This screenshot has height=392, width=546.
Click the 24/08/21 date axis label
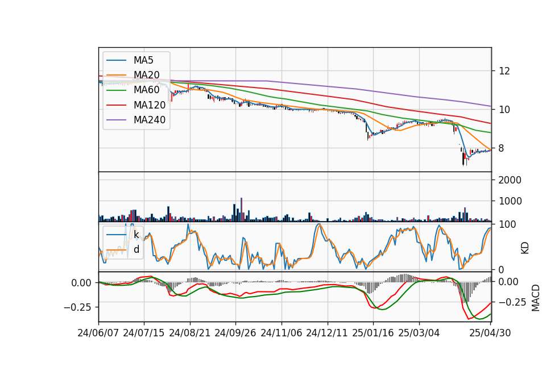(x=190, y=333)
